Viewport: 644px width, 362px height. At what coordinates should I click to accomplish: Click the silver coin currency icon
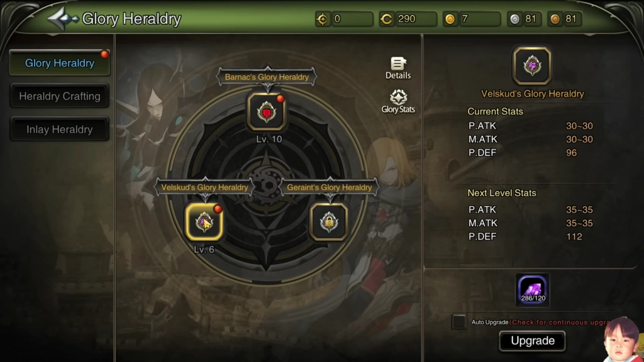[x=514, y=19]
